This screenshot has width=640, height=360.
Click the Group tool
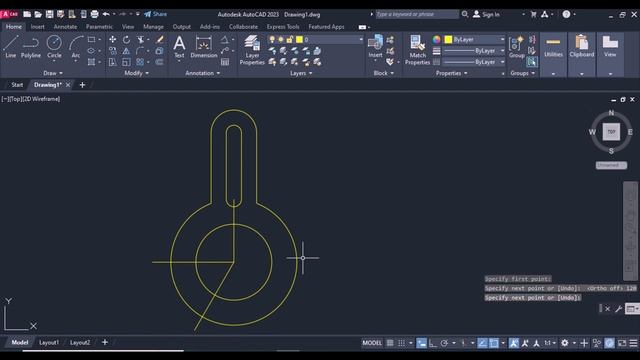pos(516,47)
